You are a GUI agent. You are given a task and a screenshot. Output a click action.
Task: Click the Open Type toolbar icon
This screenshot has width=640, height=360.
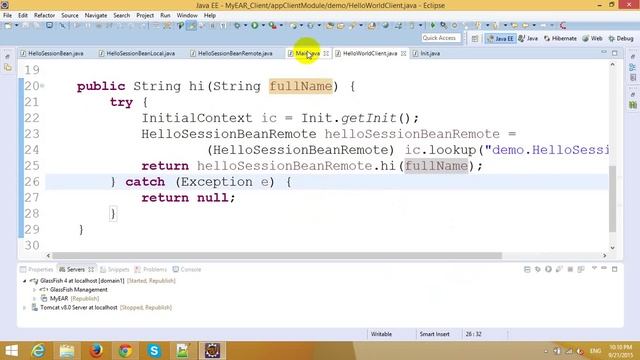click(330, 26)
